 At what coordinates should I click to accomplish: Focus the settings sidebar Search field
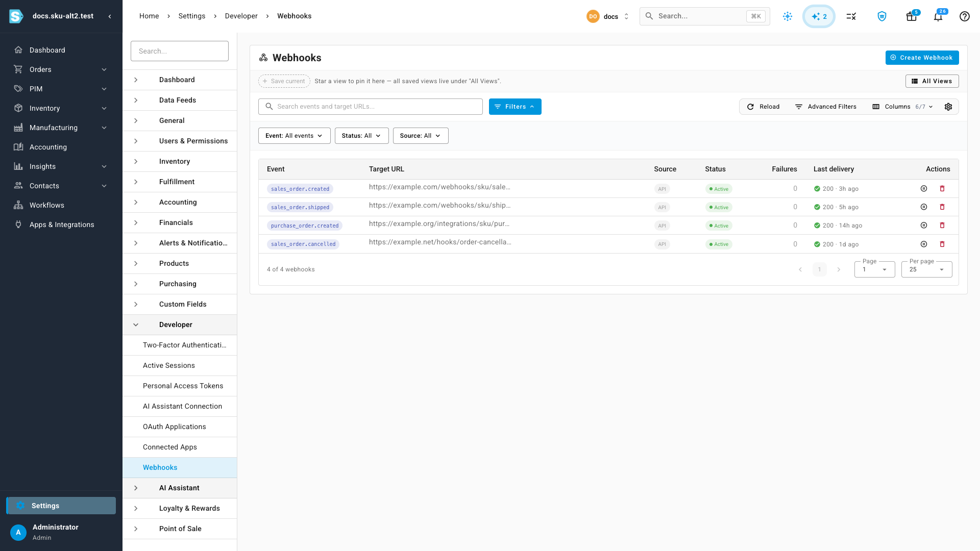point(180,51)
